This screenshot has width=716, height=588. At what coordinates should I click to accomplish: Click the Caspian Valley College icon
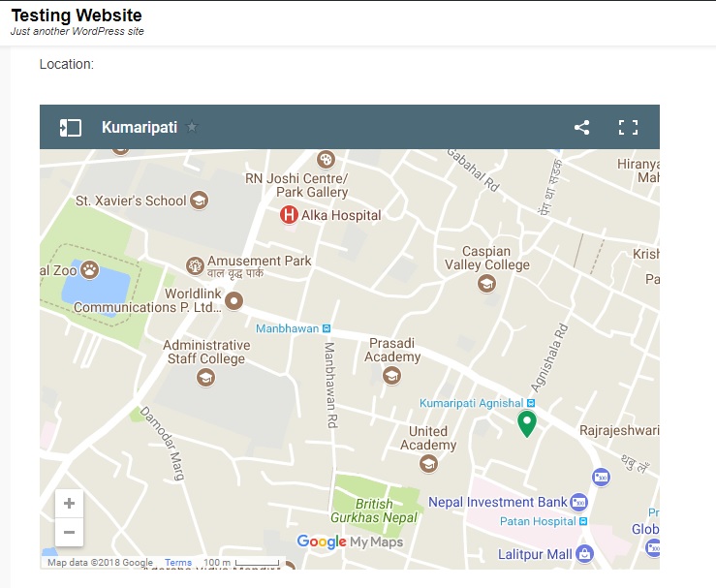[486, 284]
